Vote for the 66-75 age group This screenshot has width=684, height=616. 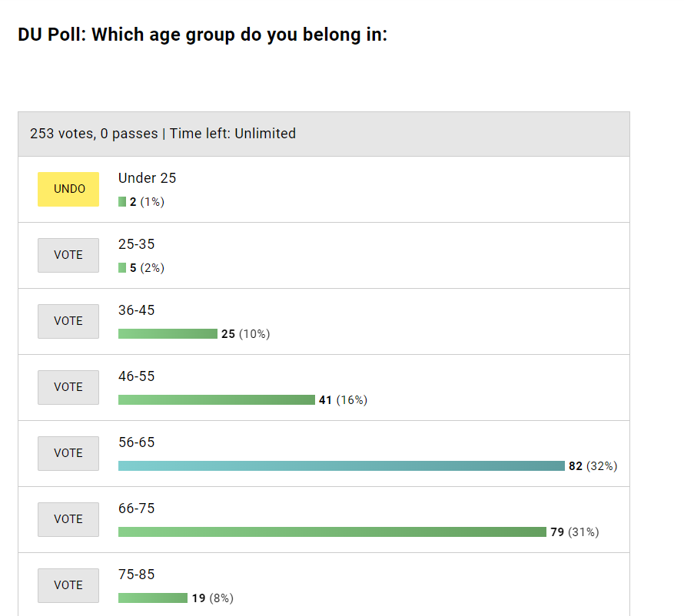pyautogui.click(x=68, y=519)
